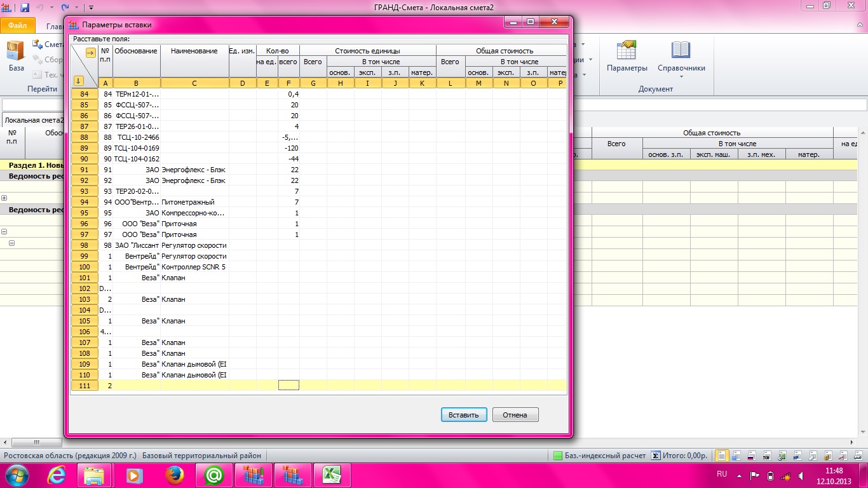
Task: Open the redo history dropdown arrow
Action: coord(76,8)
